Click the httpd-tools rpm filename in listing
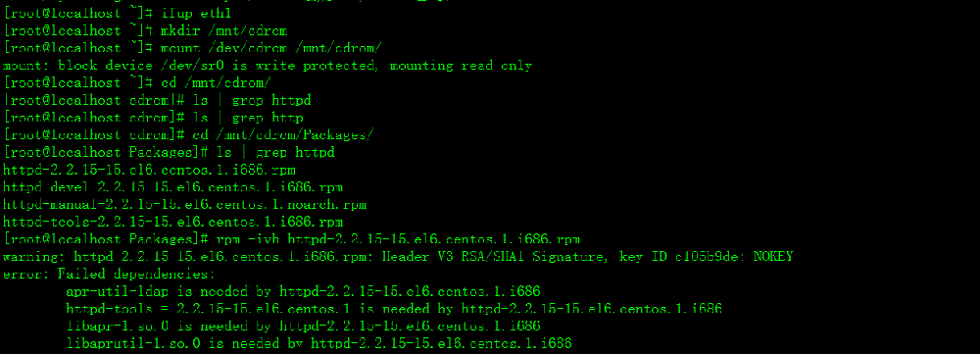The height and width of the screenshot is (354, 980). point(173,222)
